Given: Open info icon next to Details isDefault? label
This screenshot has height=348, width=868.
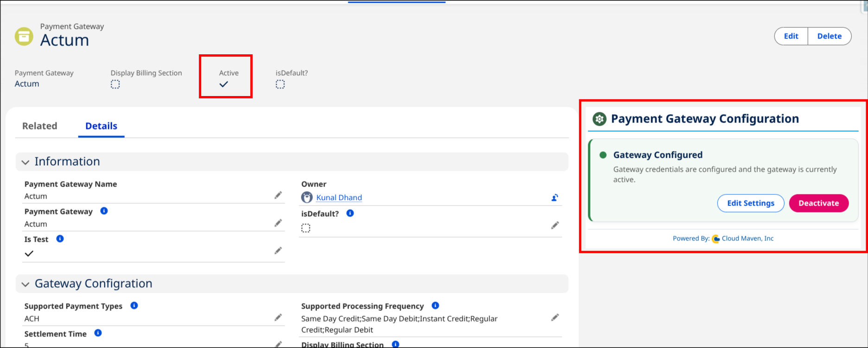Looking at the screenshot, I should [350, 213].
